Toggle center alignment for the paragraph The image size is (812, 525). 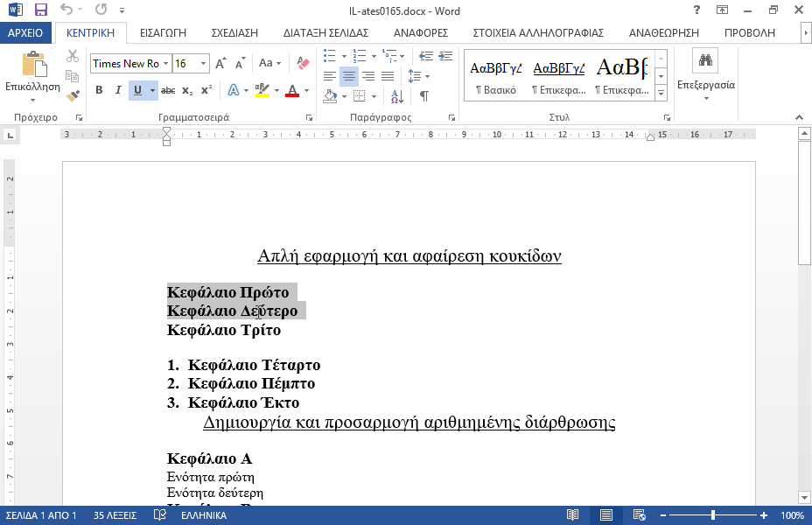[x=349, y=77]
